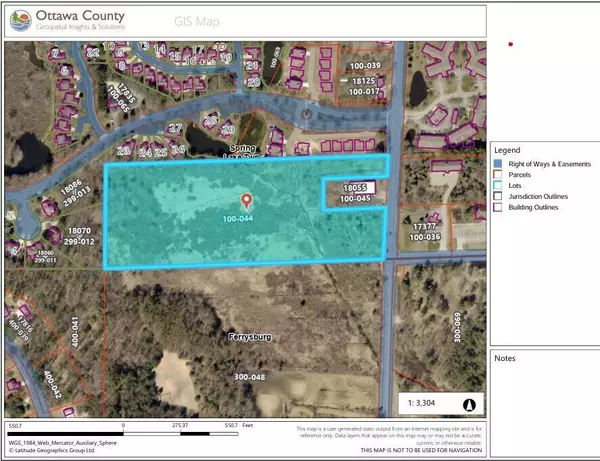Click the '100-017' parcel label
This screenshot has height=461, width=600.
(x=364, y=91)
